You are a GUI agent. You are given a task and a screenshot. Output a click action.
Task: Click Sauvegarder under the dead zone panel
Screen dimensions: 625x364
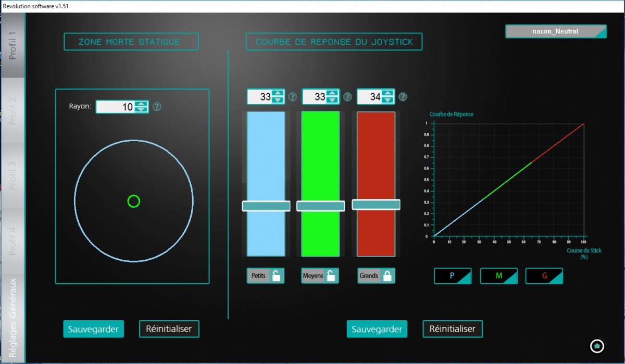pos(94,329)
